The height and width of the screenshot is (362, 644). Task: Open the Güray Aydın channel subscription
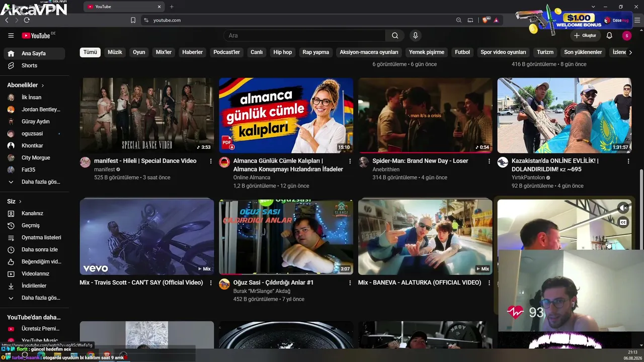[35, 121]
